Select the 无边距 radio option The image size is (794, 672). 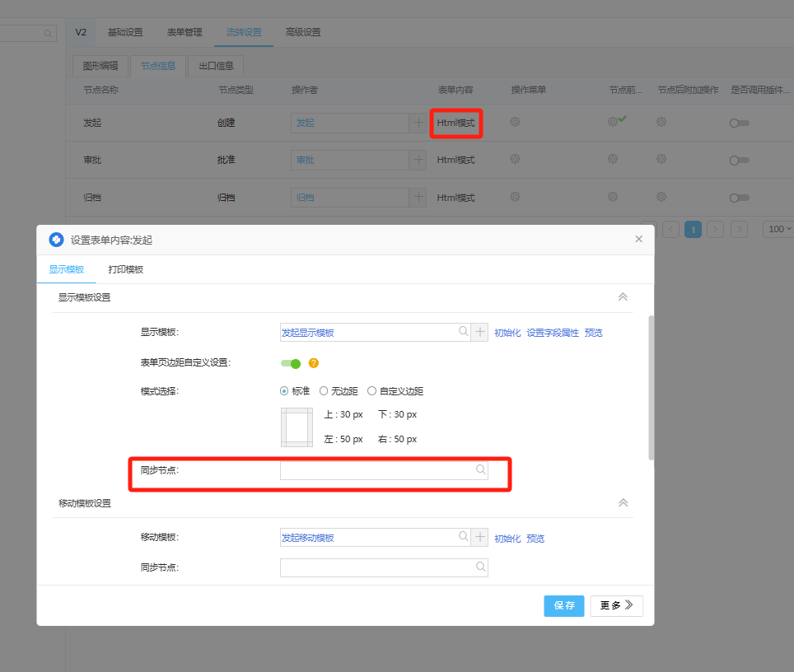[x=325, y=391]
